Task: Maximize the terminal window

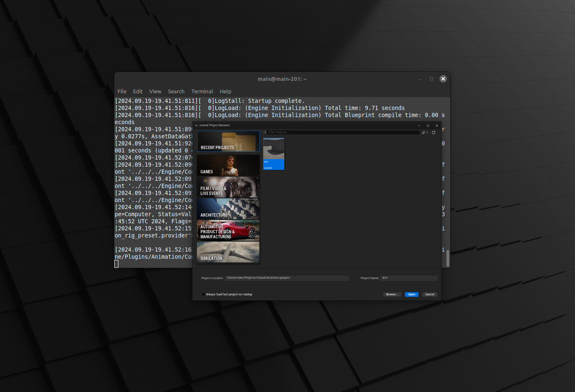Action: 432,79
